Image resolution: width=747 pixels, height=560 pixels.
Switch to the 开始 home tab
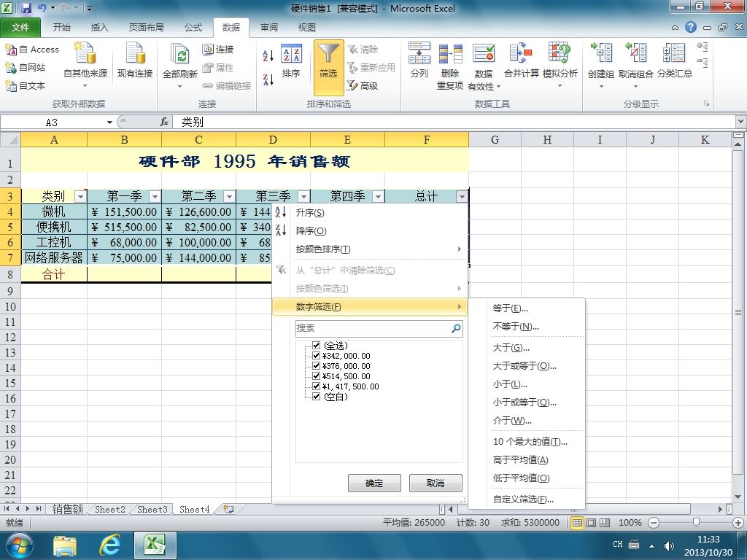pyautogui.click(x=61, y=28)
